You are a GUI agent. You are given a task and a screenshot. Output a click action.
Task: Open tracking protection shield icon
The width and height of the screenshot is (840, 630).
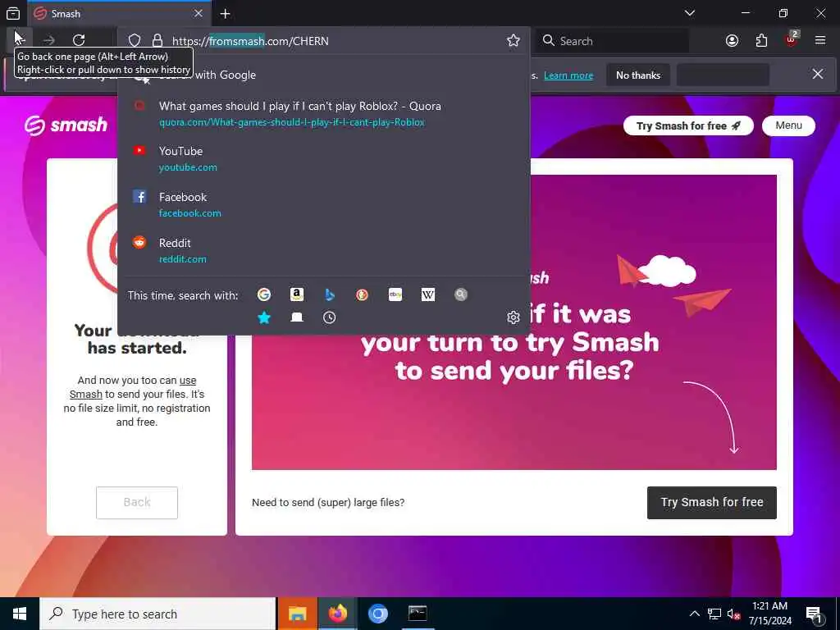(x=135, y=41)
